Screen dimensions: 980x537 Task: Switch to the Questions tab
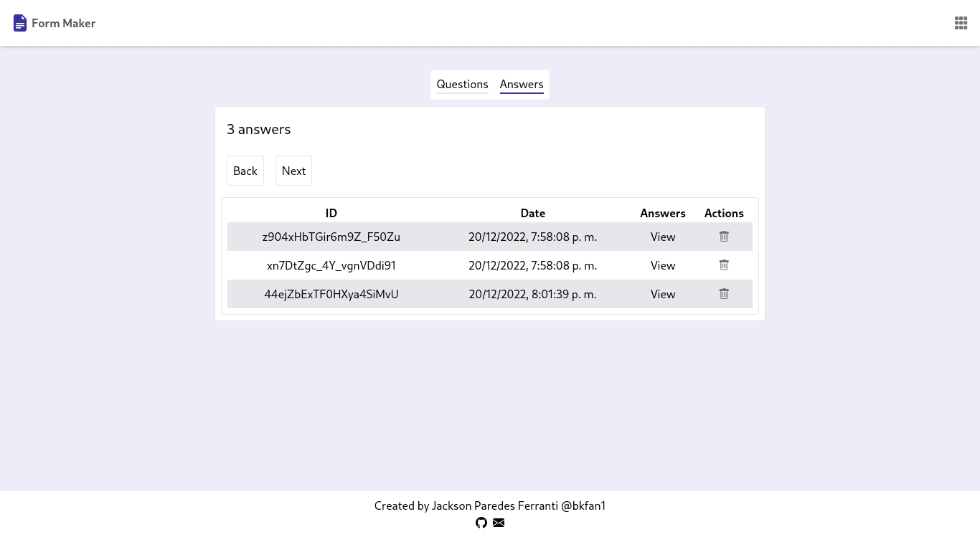tap(462, 85)
